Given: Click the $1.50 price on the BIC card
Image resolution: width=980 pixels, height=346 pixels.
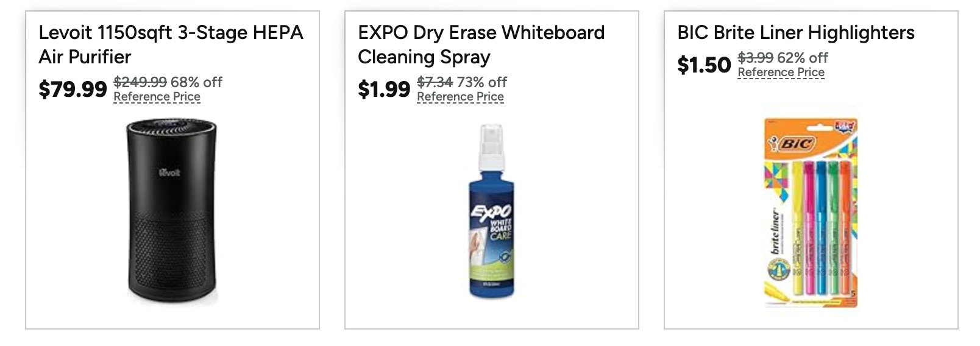Looking at the screenshot, I should (x=704, y=65).
